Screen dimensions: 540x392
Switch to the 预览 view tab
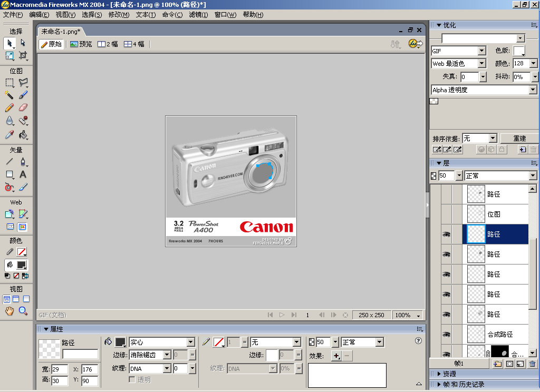81,44
